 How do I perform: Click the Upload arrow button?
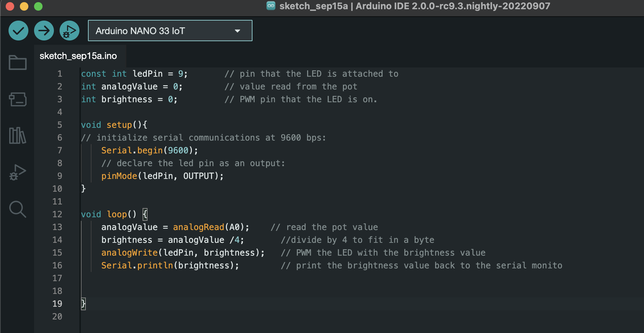[44, 31]
